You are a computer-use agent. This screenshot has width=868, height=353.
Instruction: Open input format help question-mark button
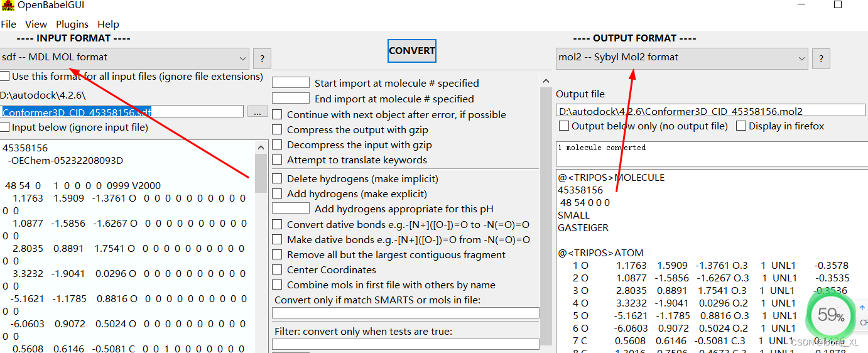[x=262, y=59]
